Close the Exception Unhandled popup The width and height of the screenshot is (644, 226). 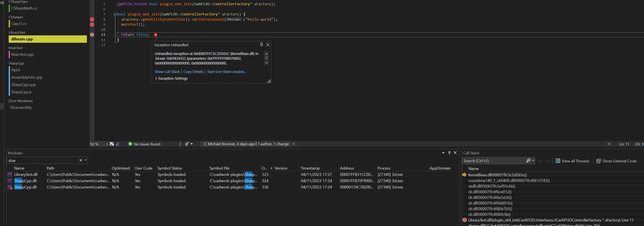268,45
